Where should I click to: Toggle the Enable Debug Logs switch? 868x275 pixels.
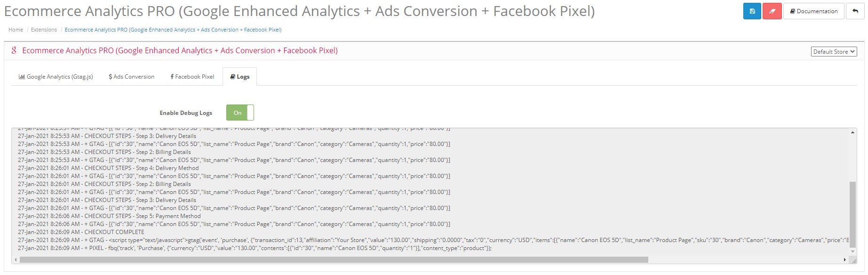click(x=240, y=113)
